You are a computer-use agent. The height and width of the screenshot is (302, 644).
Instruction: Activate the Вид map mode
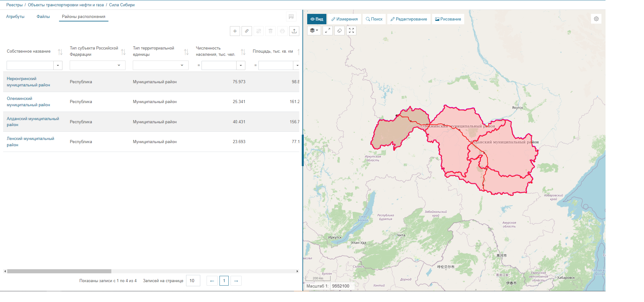click(317, 19)
